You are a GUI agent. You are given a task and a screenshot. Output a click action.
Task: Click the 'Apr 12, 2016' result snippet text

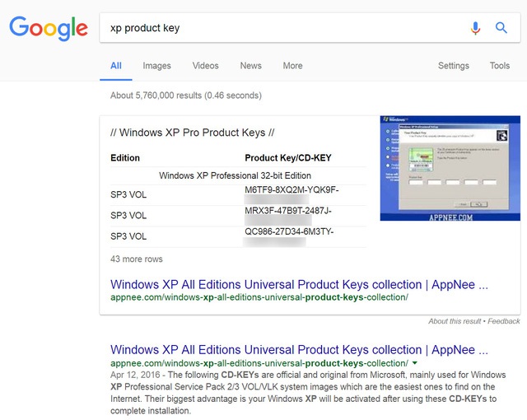tap(308, 393)
